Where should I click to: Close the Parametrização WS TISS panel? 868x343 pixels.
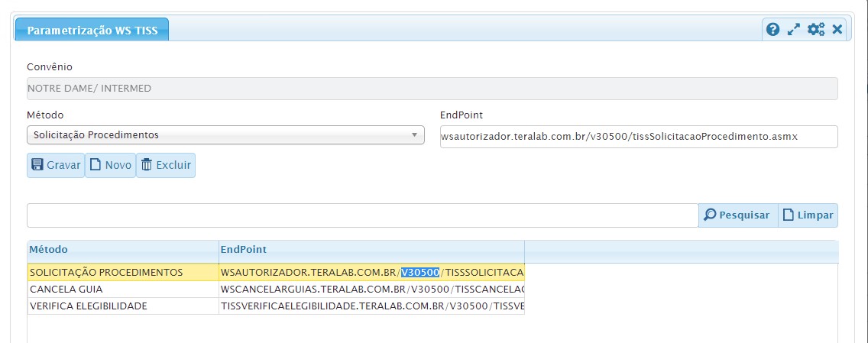[x=837, y=30]
